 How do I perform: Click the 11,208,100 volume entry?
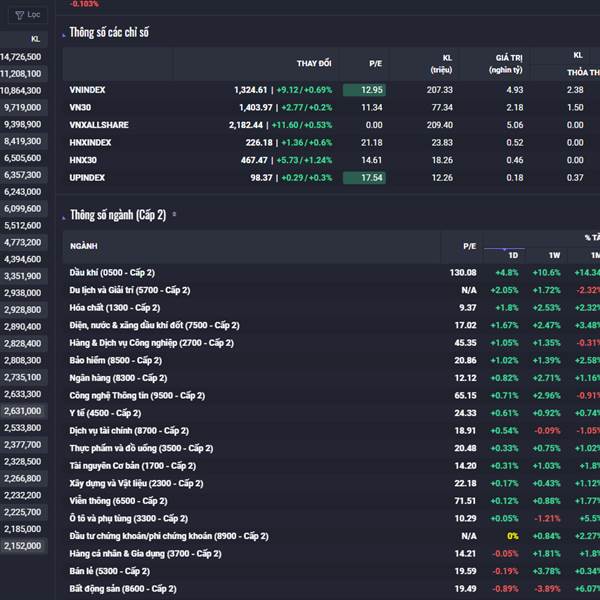coord(21,74)
